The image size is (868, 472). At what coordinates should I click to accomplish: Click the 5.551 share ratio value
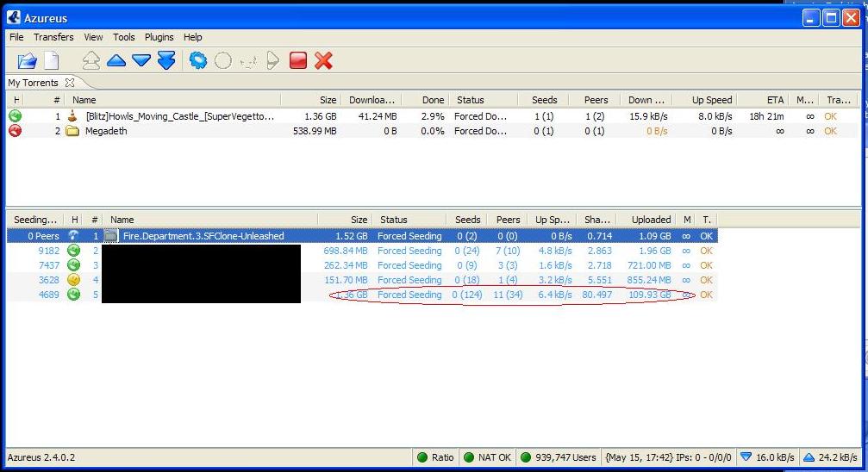[600, 280]
